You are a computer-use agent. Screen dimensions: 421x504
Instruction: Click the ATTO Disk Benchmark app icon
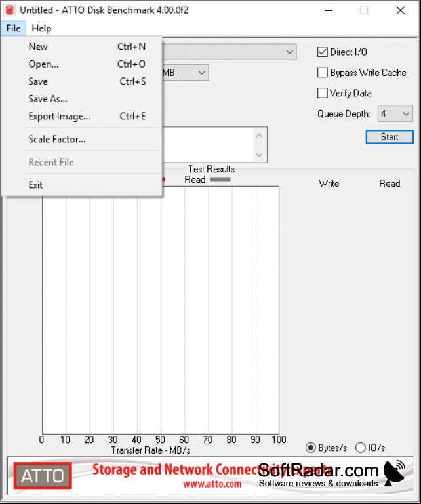click(x=10, y=10)
